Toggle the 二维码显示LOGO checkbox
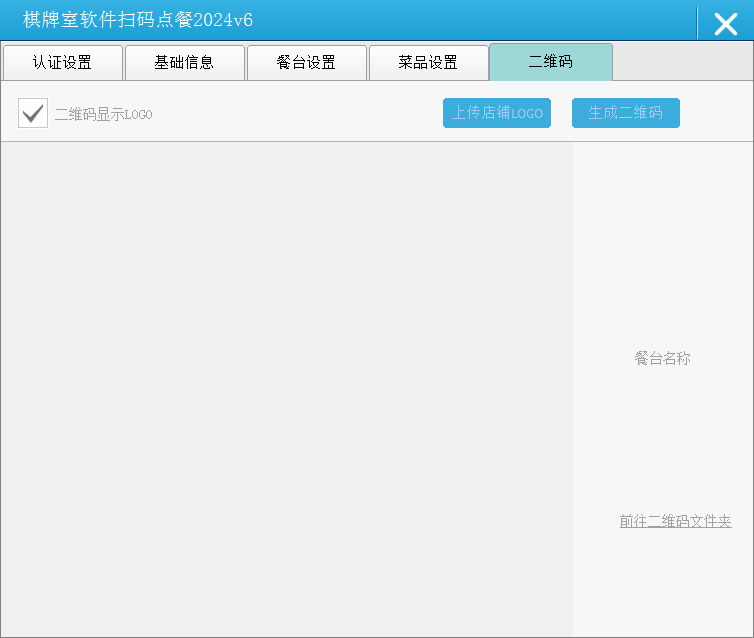The height and width of the screenshot is (638, 754). [33, 113]
